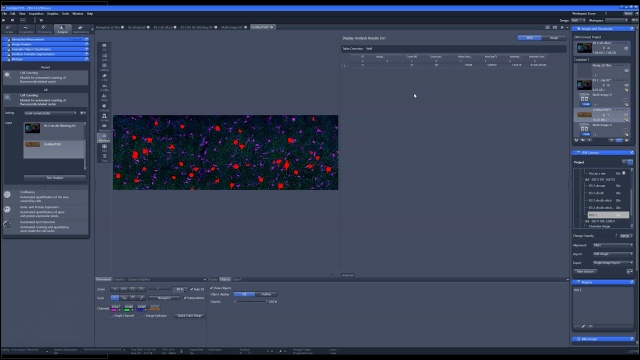Image resolution: width=640 pixels, height=360 pixels.
Task: Open the Info view icon
Action: pyautogui.click(x=104, y=147)
